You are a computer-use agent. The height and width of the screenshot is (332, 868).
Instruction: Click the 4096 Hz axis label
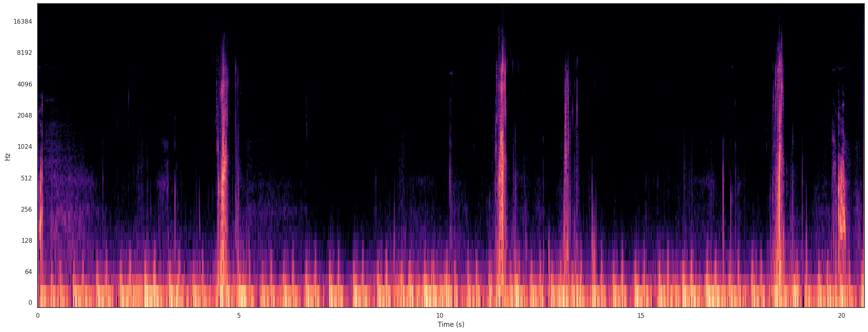(24, 84)
